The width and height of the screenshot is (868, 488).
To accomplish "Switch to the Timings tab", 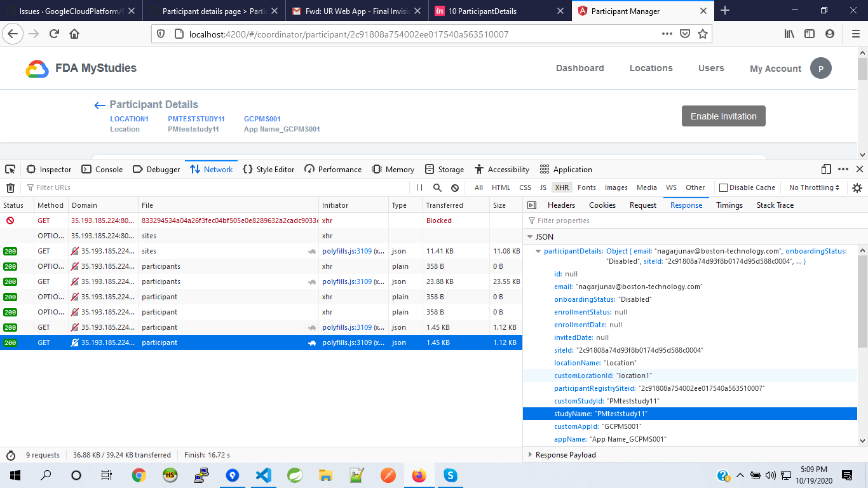I will pos(729,205).
